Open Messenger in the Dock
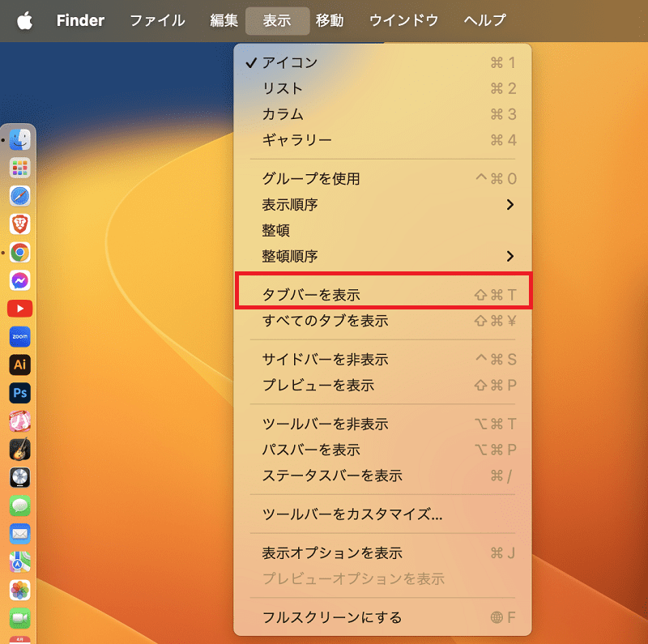The image size is (648, 644). point(19,280)
